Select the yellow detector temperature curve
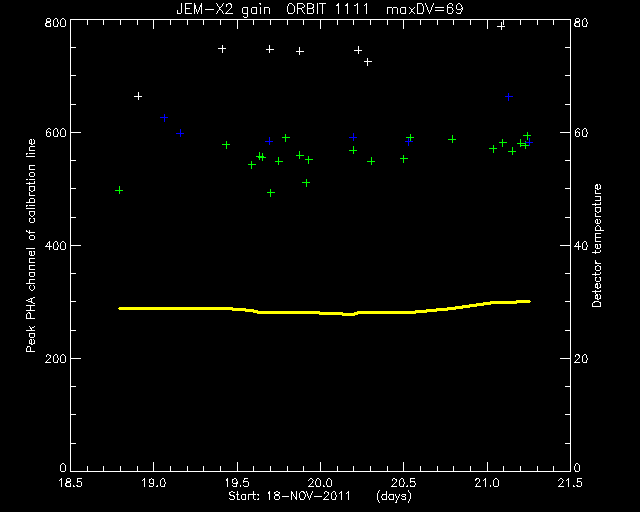Screen dimensions: 640x512 tap(324, 309)
